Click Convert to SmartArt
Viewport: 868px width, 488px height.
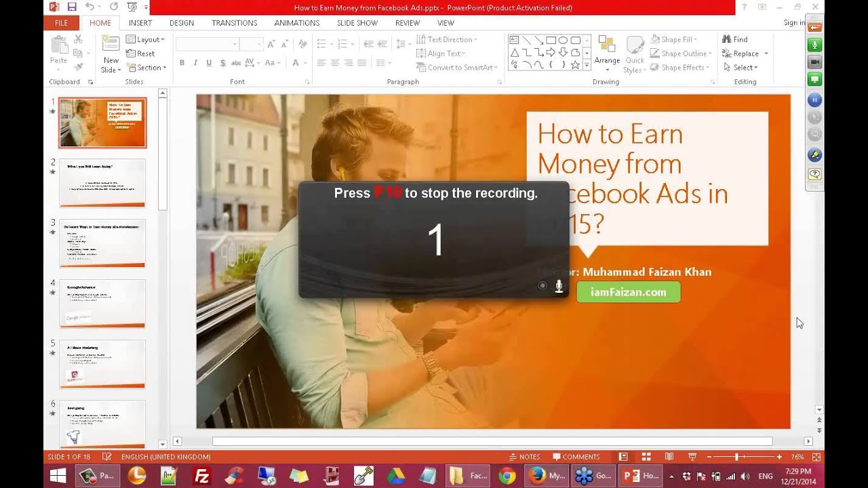457,68
